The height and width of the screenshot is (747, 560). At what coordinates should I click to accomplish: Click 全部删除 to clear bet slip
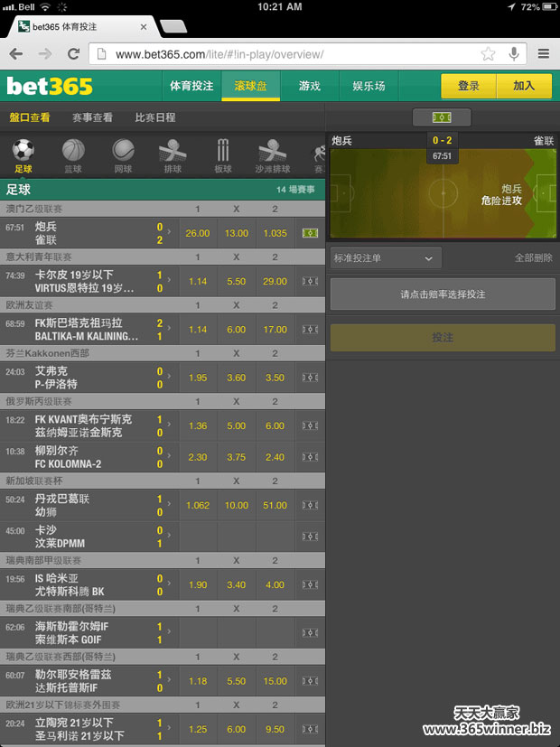tap(533, 257)
